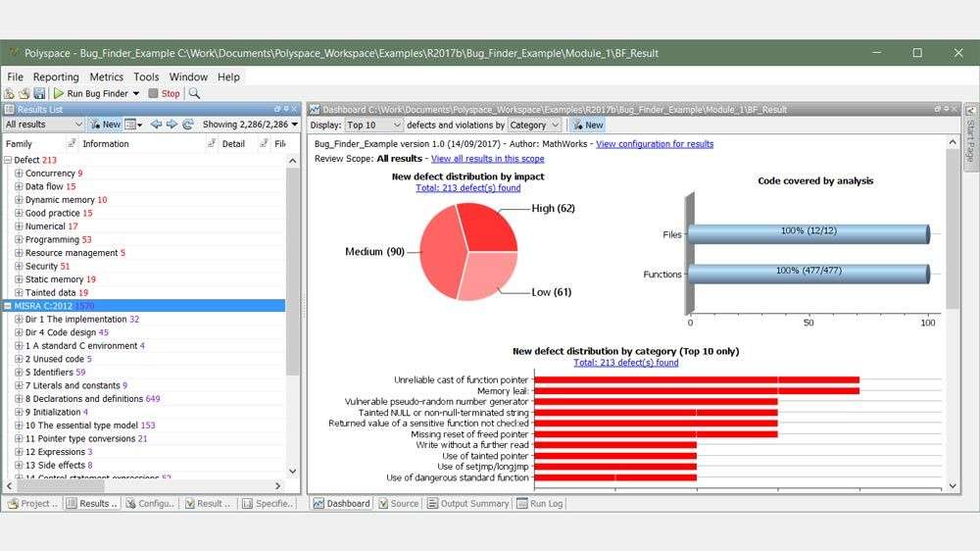Click the Run Bug Finder play icon

pyautogui.click(x=59, y=94)
